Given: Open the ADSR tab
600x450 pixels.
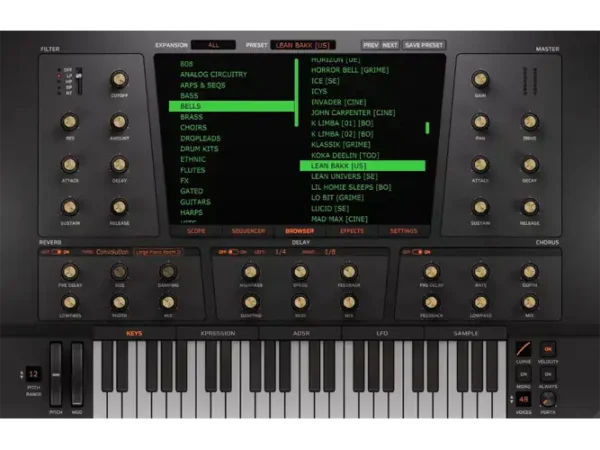Looking at the screenshot, I should (x=301, y=333).
